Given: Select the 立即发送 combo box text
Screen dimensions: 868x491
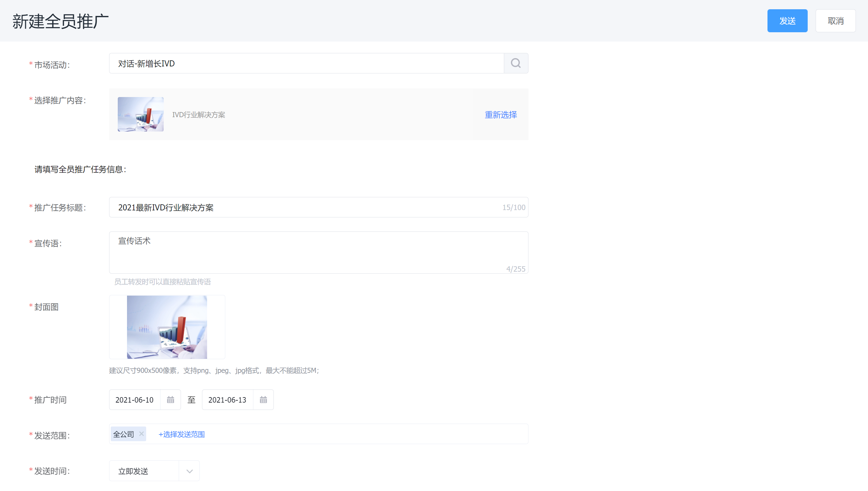Looking at the screenshot, I should coord(133,471).
